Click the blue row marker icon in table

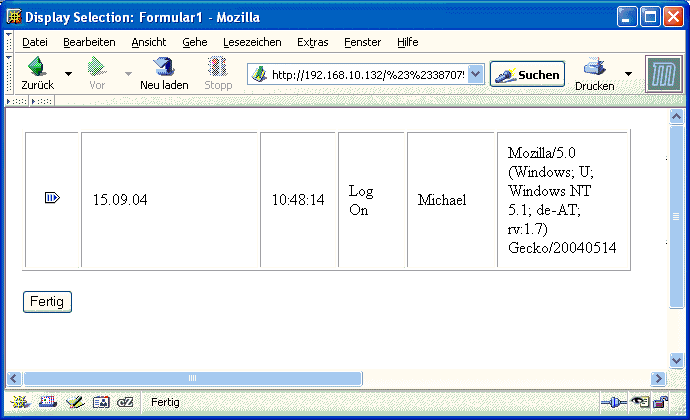tap(52, 199)
